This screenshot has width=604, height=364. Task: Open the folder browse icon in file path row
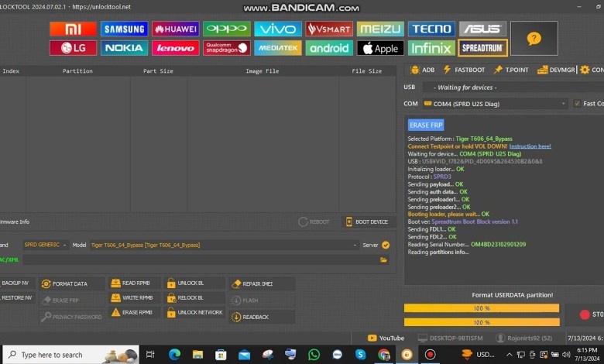383,259
